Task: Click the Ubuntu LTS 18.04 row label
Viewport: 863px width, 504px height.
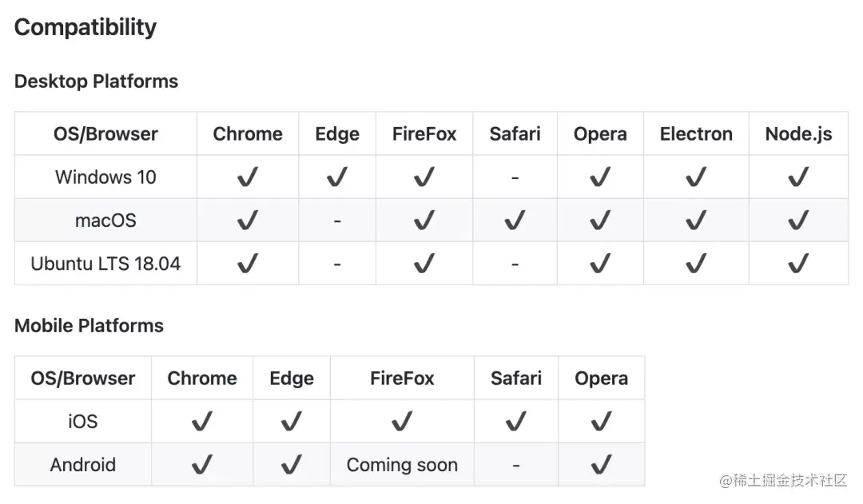Action: click(x=105, y=264)
